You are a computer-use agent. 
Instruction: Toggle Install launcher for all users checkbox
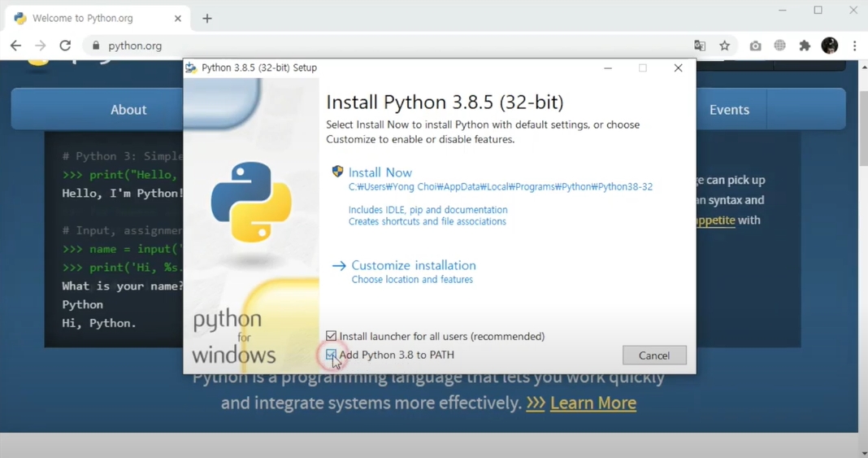tap(331, 336)
